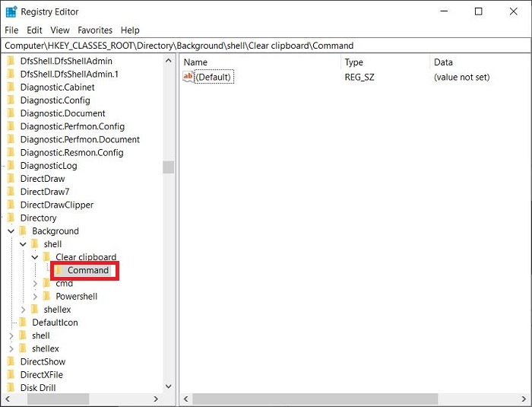This screenshot has width=532, height=407.
Task: Click the folder icon next to Diagnostic.Cabinet
Action: coord(11,87)
